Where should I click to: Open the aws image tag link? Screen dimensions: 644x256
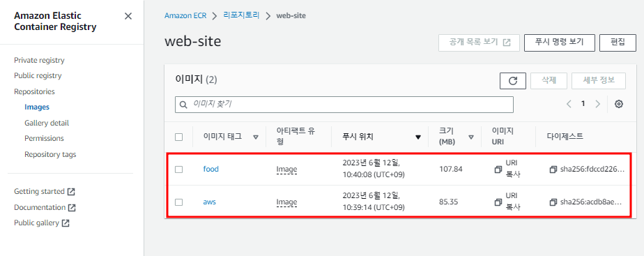[210, 202]
